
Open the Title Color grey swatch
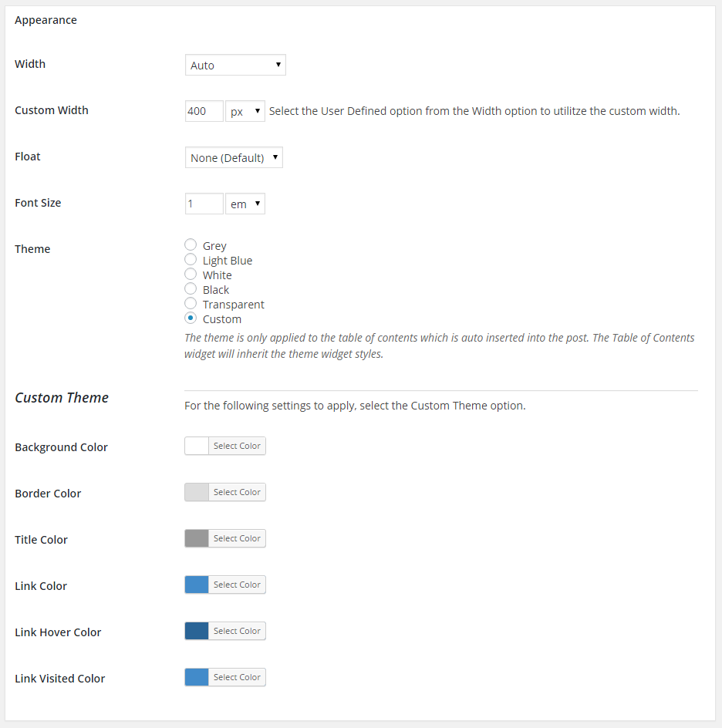[197, 538]
